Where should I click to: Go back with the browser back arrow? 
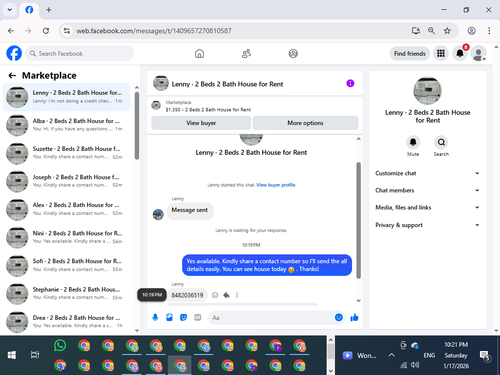[x=11, y=31]
